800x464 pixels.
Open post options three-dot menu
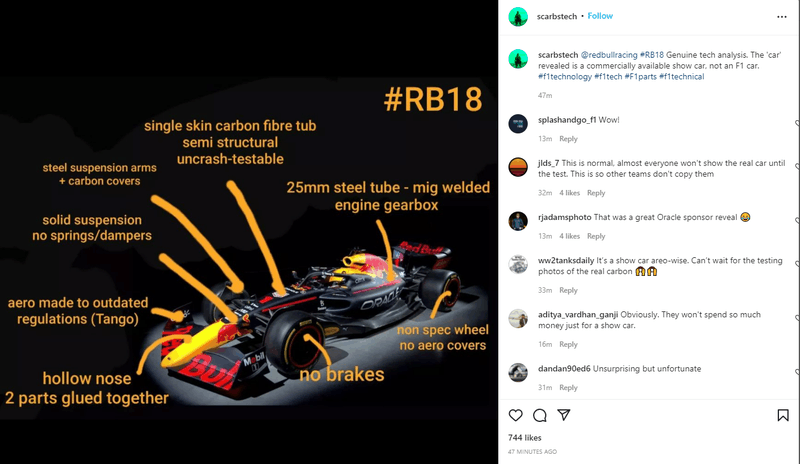pyautogui.click(x=782, y=17)
